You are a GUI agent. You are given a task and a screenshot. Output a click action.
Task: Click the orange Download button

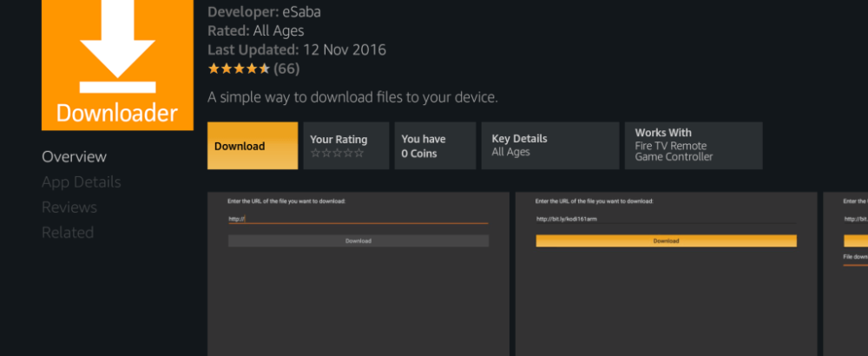point(253,146)
